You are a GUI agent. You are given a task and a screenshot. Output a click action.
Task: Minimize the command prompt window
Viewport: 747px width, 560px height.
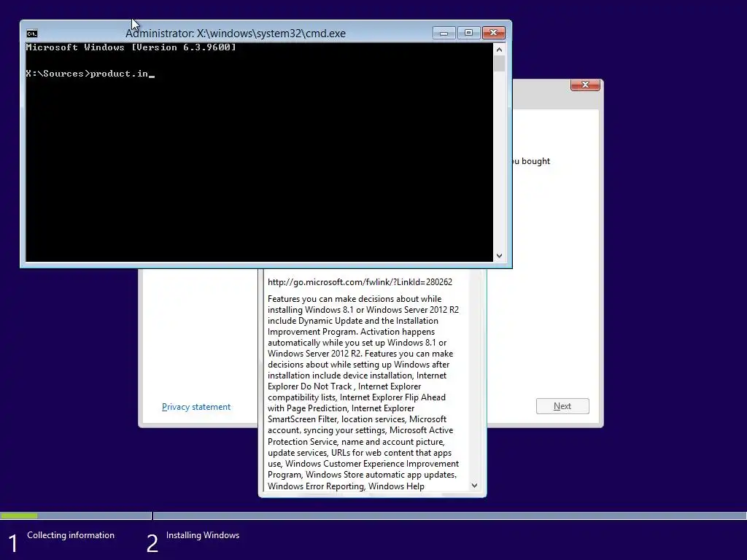[x=444, y=33]
